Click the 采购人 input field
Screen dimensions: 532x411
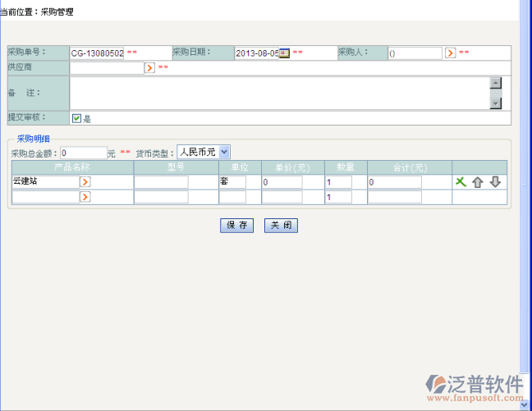[415, 53]
